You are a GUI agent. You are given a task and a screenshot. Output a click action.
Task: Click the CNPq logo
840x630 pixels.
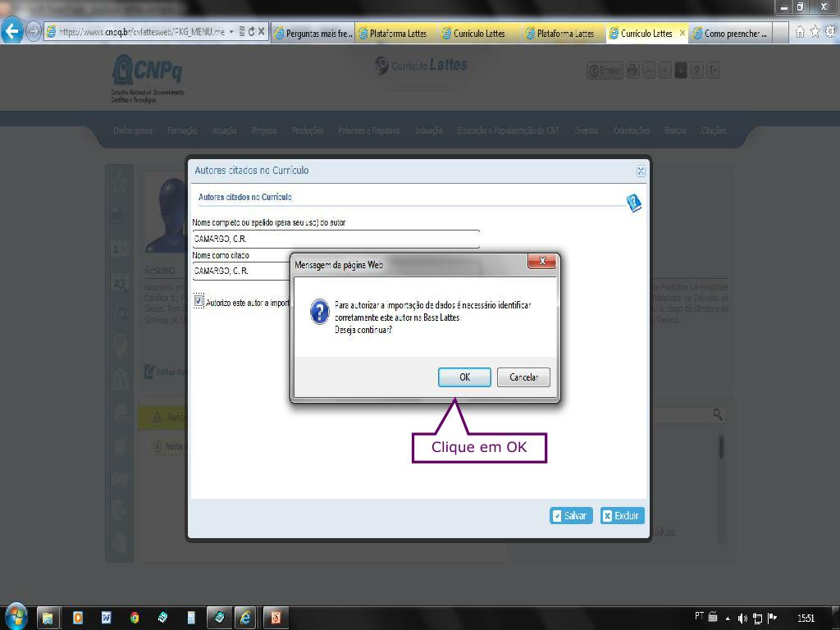[148, 78]
